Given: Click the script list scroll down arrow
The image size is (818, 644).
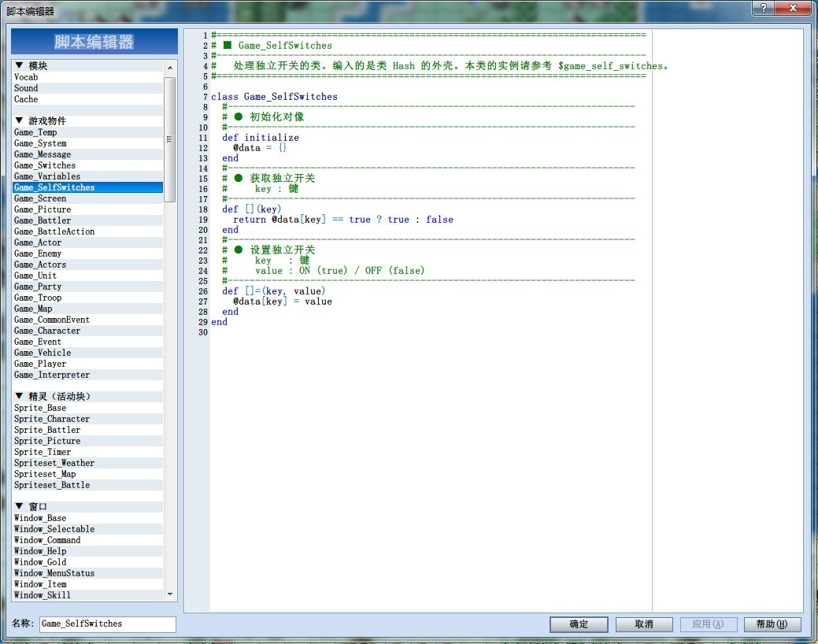Looking at the screenshot, I should [170, 594].
